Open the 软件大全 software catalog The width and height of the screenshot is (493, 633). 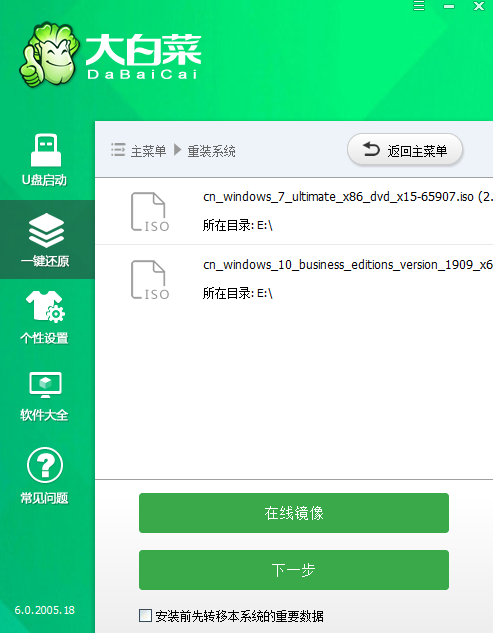pyautogui.click(x=45, y=396)
